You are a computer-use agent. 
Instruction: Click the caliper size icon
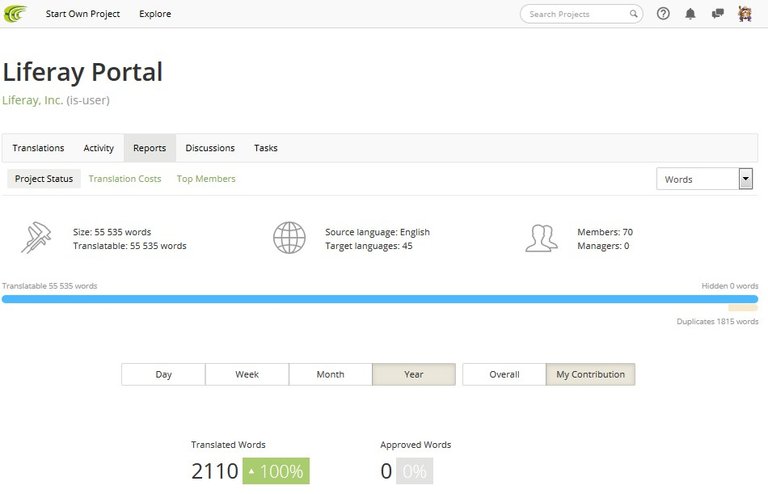pyautogui.click(x=36, y=237)
